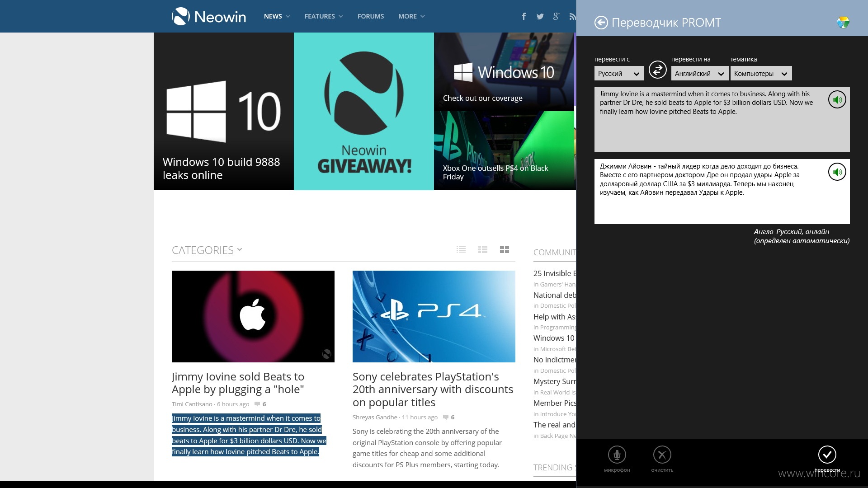Click into the Russian translation output box
The height and width of the screenshot is (488, 868).
[x=722, y=192]
